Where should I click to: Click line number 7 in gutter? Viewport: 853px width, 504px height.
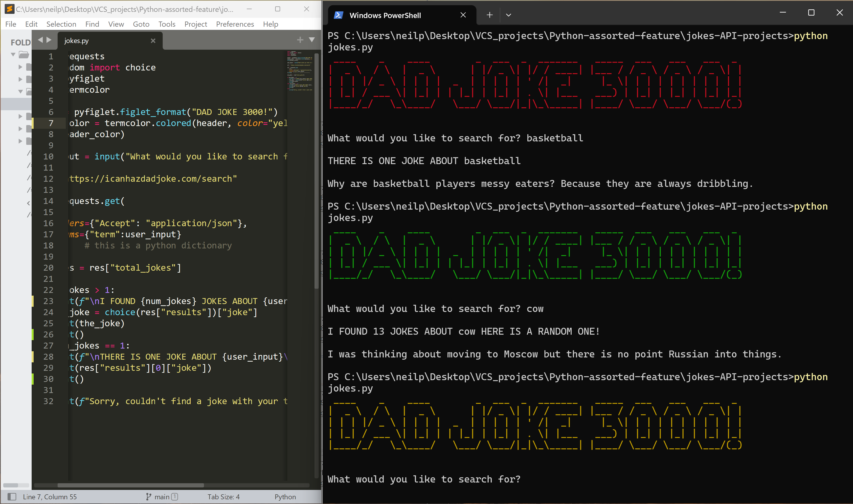[x=51, y=123]
